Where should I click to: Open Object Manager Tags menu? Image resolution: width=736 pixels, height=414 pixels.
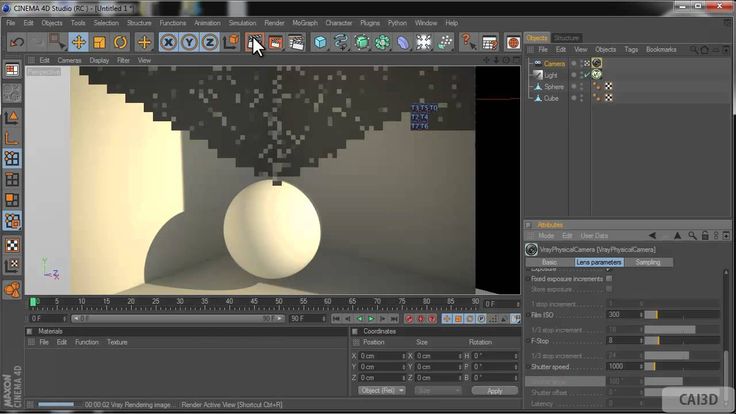(631, 49)
